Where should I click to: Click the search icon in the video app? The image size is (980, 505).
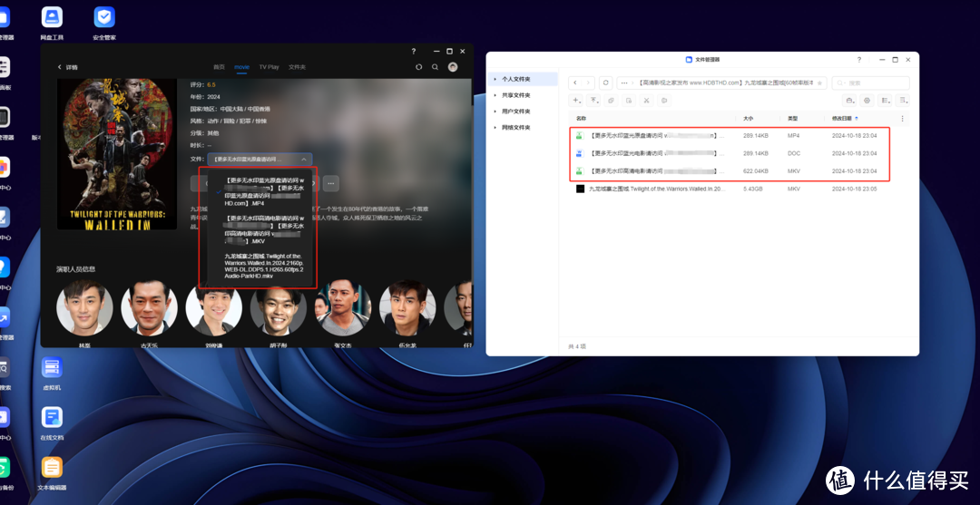(435, 67)
